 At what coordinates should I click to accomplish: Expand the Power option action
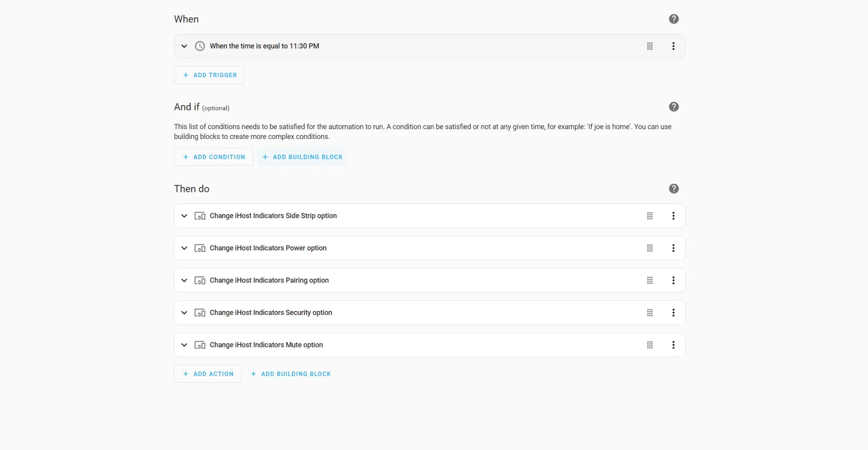click(x=184, y=248)
